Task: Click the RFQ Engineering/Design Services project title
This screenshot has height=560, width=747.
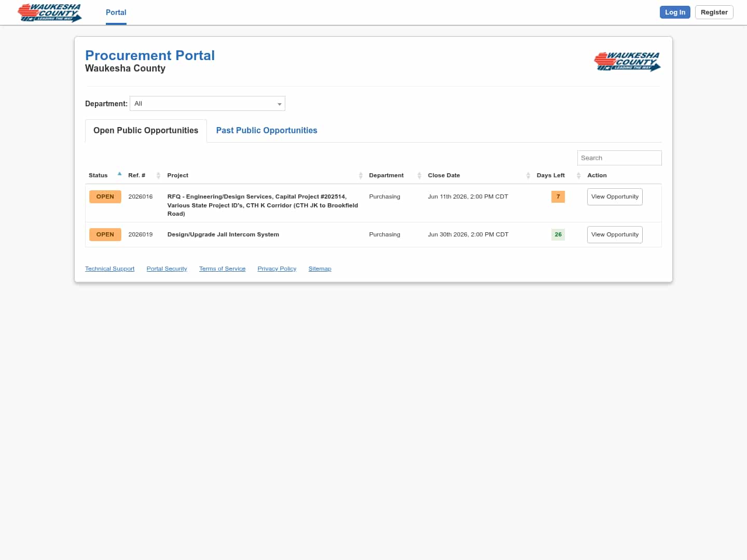Action: coord(262,205)
